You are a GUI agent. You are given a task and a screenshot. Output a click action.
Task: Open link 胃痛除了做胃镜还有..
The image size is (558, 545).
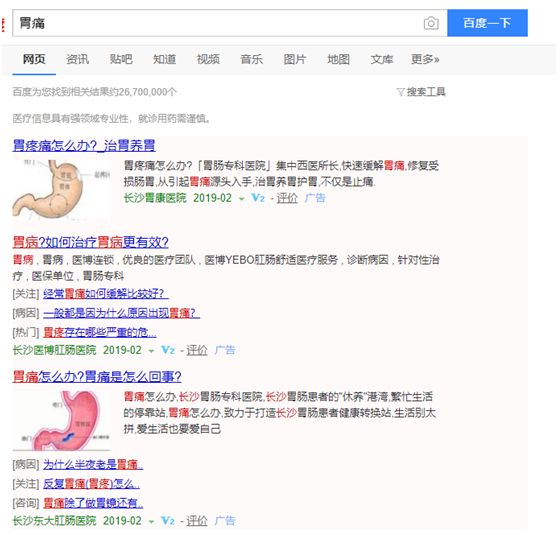(93, 503)
